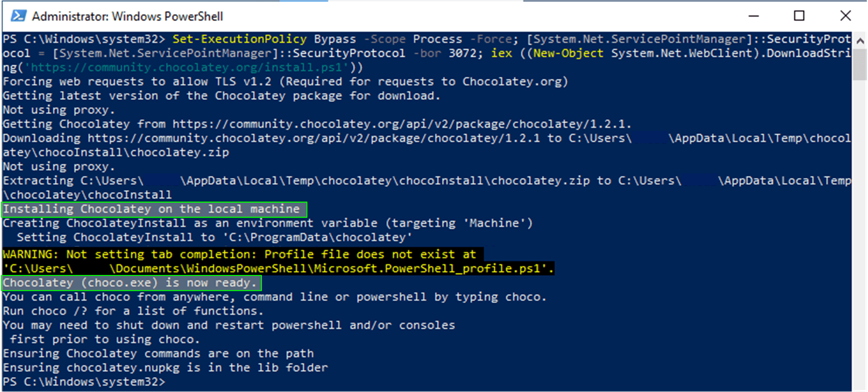
Task: Click the final PS C:\Windows\system32> prompt
Action: (84, 382)
